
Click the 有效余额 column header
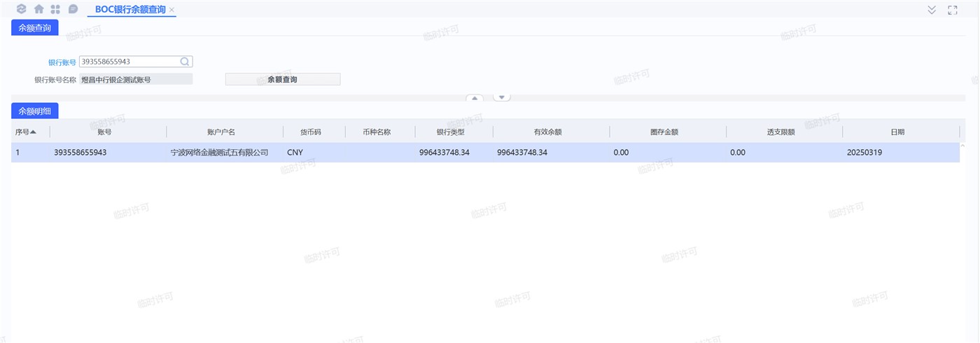click(x=550, y=132)
